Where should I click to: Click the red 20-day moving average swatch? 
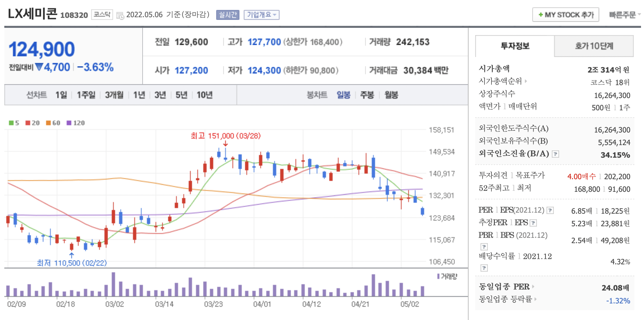coord(28,123)
